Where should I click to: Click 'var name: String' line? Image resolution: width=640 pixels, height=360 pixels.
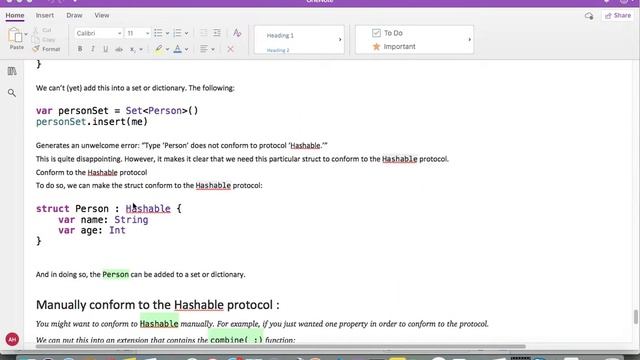coord(103,220)
